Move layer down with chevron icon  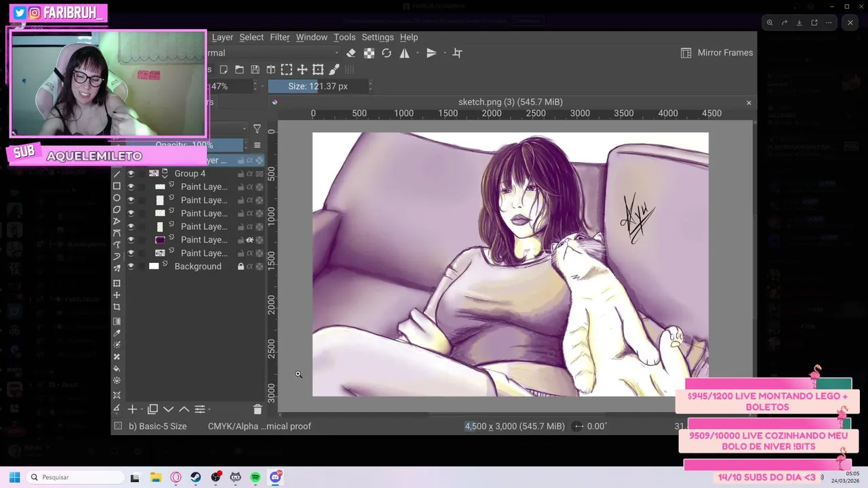click(x=168, y=409)
